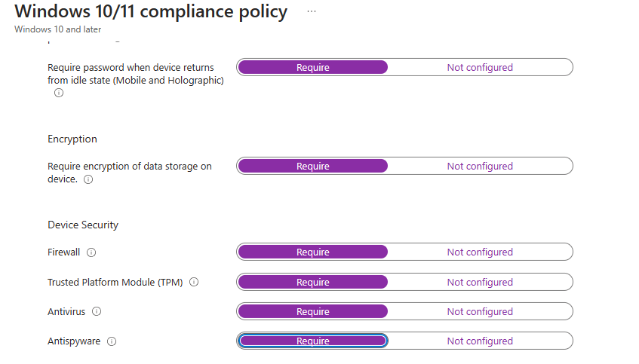Image resolution: width=639 pixels, height=364 pixels.
Task: Click the Device Security section heading
Action: tap(83, 225)
